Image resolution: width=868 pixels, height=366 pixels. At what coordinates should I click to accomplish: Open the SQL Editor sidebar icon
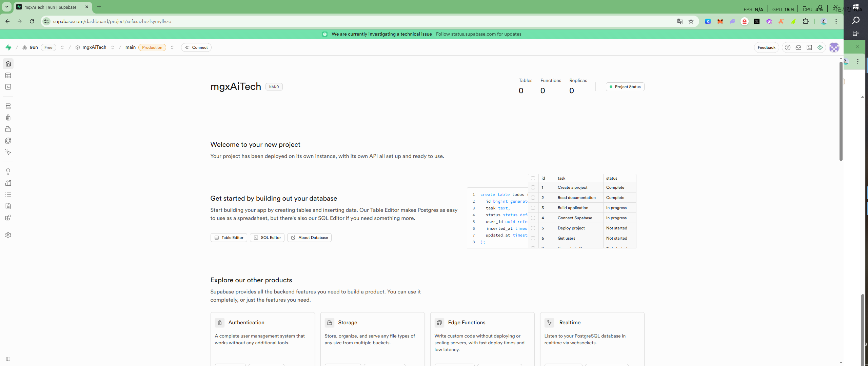[x=8, y=87]
